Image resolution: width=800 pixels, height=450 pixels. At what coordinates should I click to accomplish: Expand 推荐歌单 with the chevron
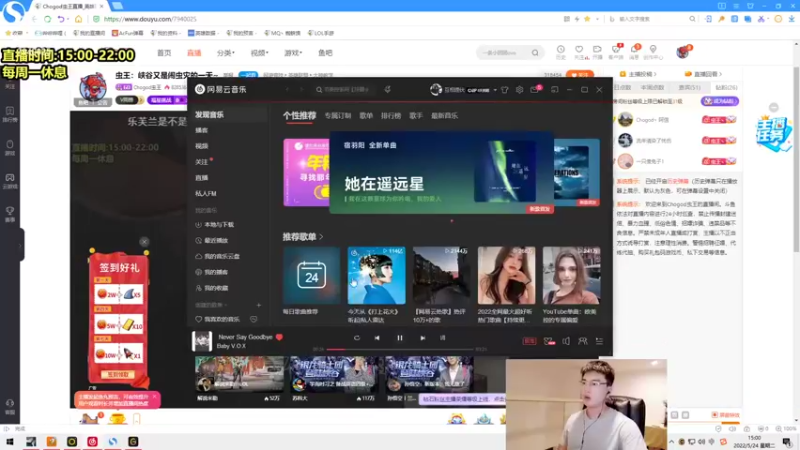pyautogui.click(x=321, y=237)
